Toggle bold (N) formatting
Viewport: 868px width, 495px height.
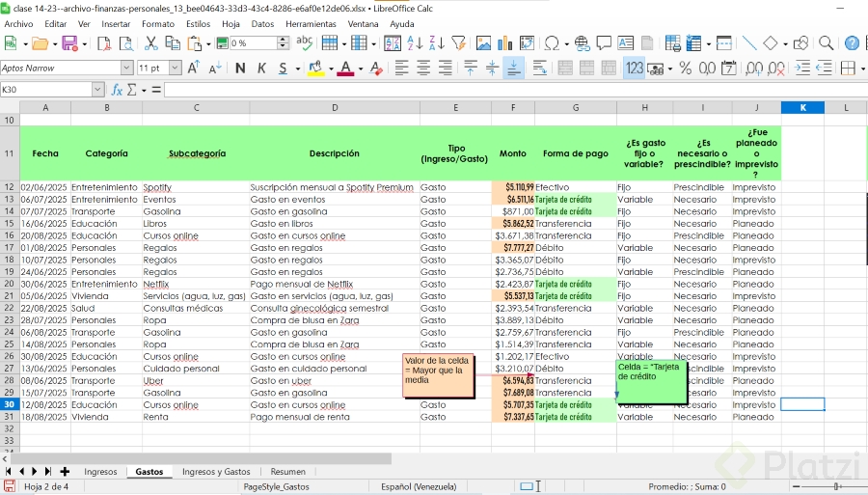pyautogui.click(x=240, y=69)
